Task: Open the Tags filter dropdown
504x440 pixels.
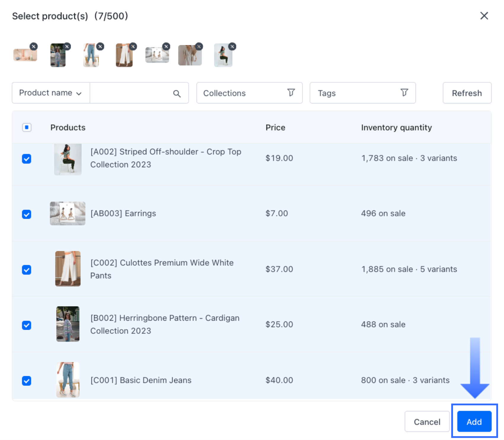Action: point(362,93)
